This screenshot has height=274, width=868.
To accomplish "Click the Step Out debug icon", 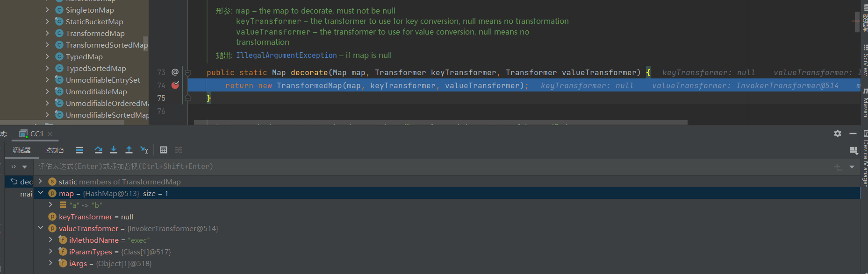I will tap(129, 150).
